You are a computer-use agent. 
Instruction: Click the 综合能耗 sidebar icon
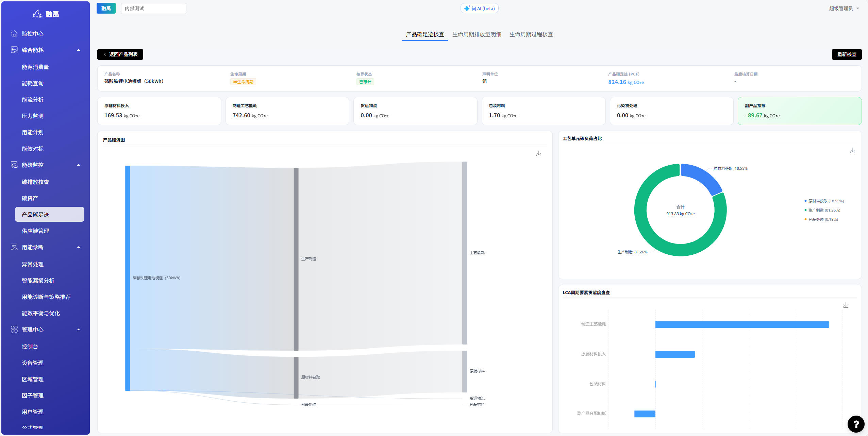coord(14,50)
